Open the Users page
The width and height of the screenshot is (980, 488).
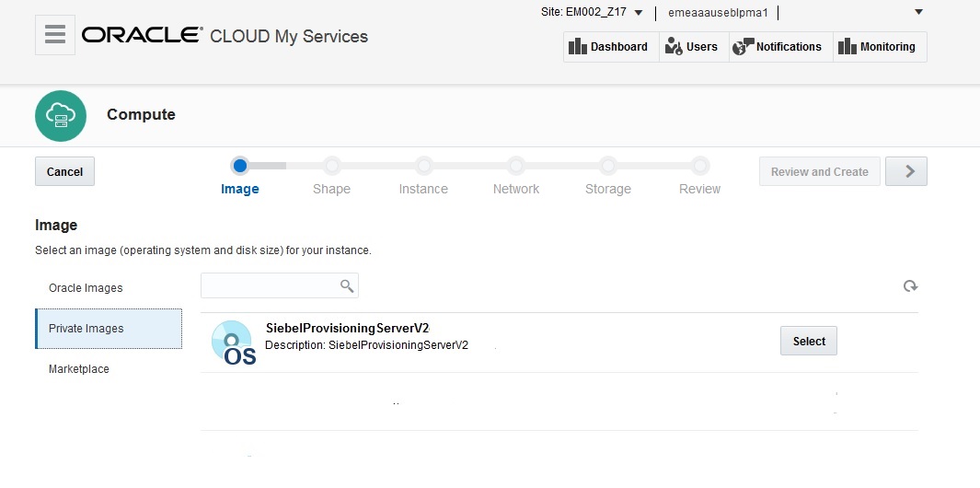tap(694, 47)
